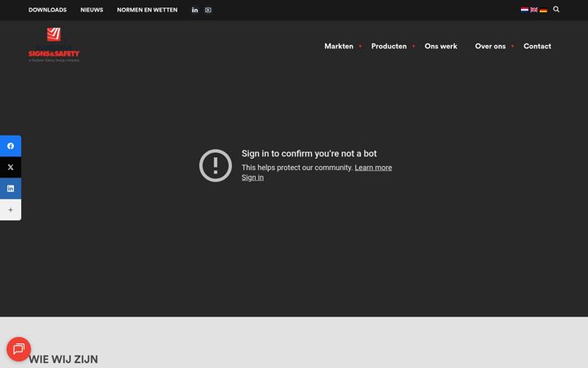Share page via LinkedIn side button
Screen dimensions: 588x368
point(11,188)
